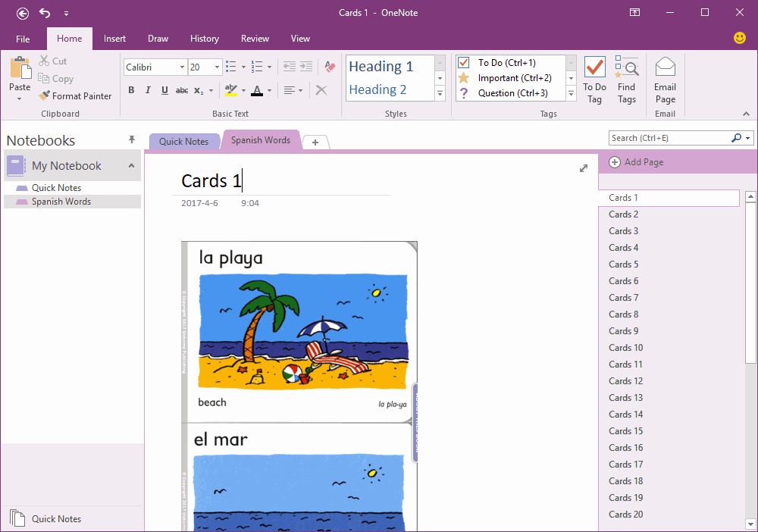The image size is (758, 532).
Task: Expand page to full view arrow
Action: (x=584, y=168)
